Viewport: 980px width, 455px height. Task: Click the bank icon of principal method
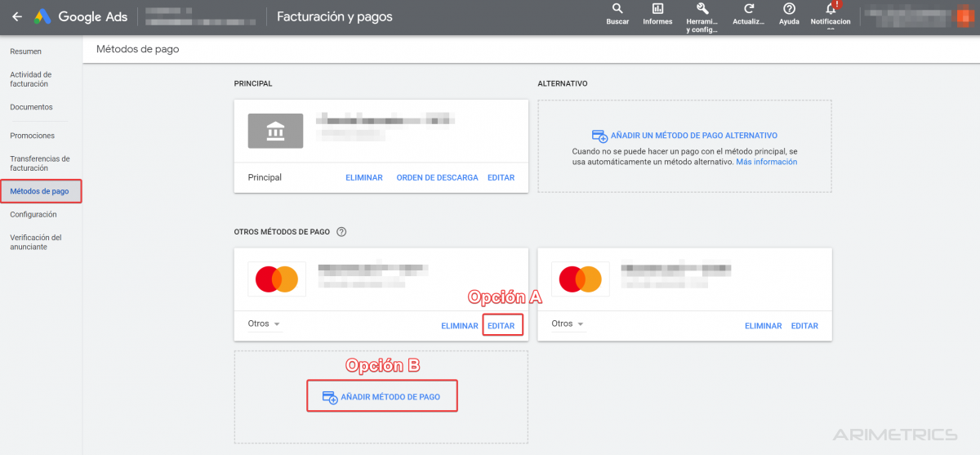pyautogui.click(x=276, y=131)
